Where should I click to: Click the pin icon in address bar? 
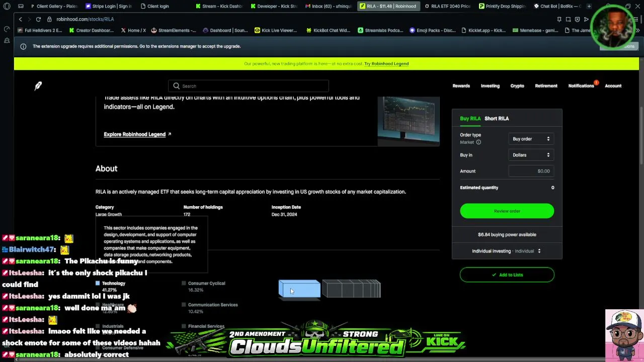click(x=559, y=19)
